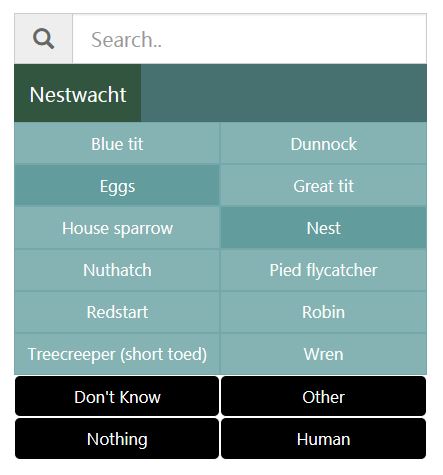The height and width of the screenshot is (475, 443).
Task: Choose House sparrow
Action: [117, 228]
